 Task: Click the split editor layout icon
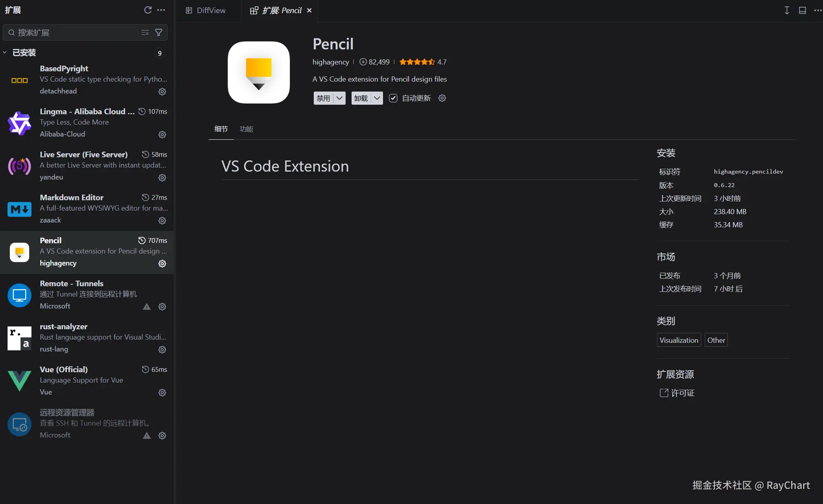tap(802, 10)
